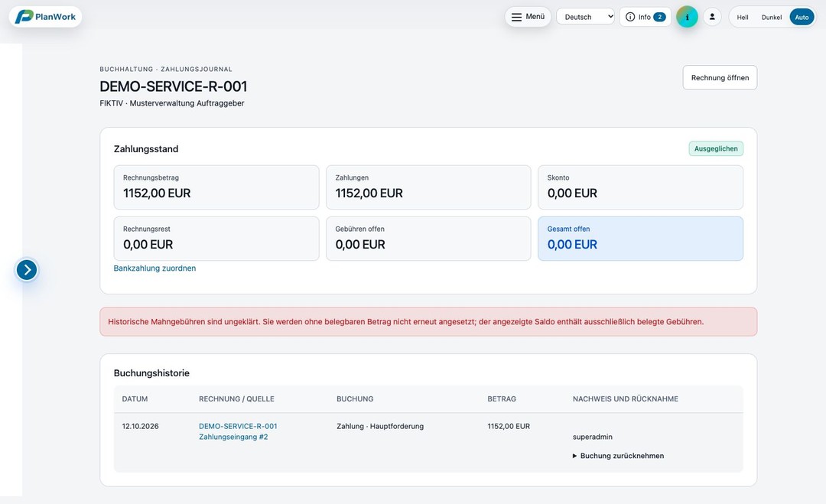Expand the Buchung zurücknehmen disclosure
Image resolution: width=826 pixels, height=504 pixels.
(619, 456)
